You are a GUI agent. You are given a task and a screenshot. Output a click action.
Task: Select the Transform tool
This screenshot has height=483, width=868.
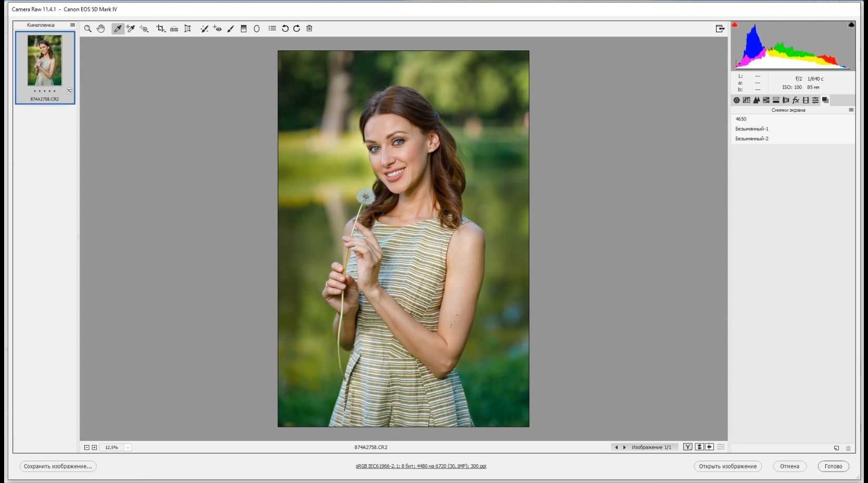(188, 29)
